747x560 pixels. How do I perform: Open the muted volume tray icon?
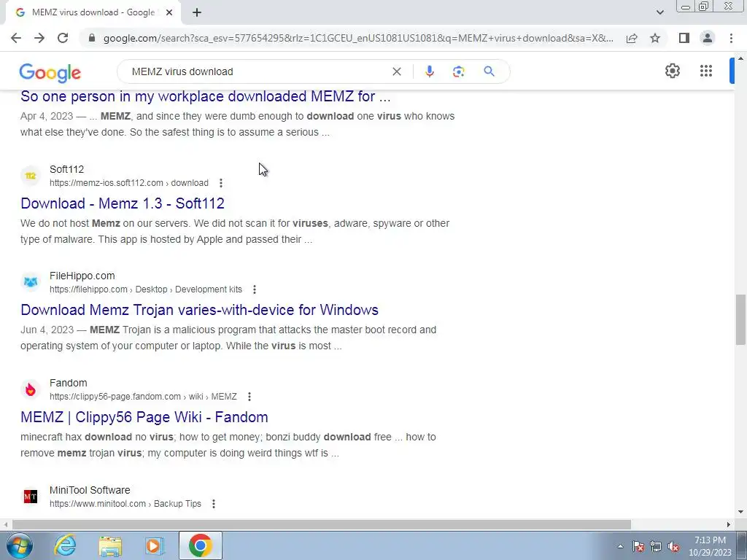(673, 546)
